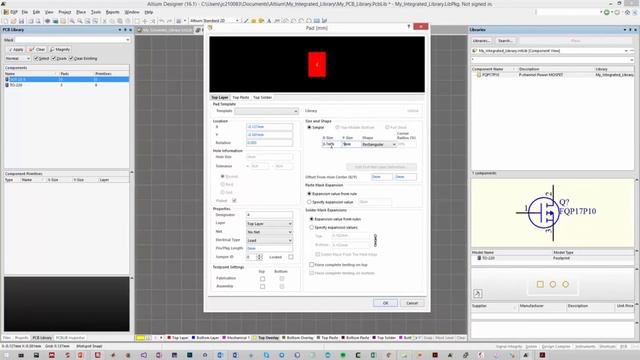Click the Undo icon in the main toolbar
Viewport: 640px width, 360px height.
point(162,21)
